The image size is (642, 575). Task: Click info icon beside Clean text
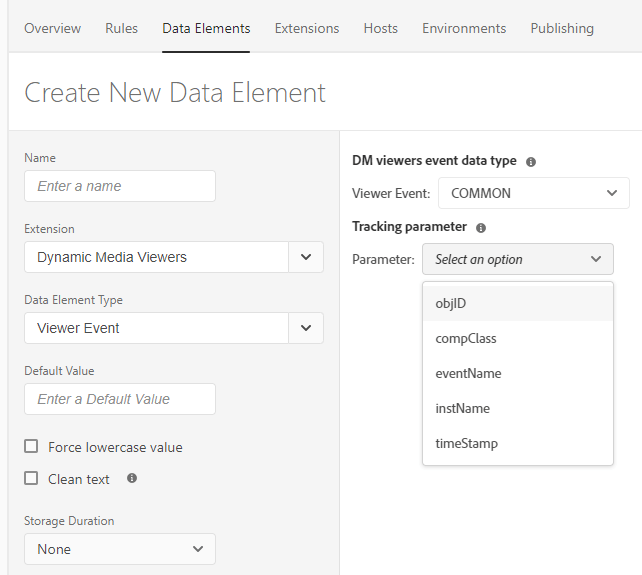pyautogui.click(x=132, y=479)
